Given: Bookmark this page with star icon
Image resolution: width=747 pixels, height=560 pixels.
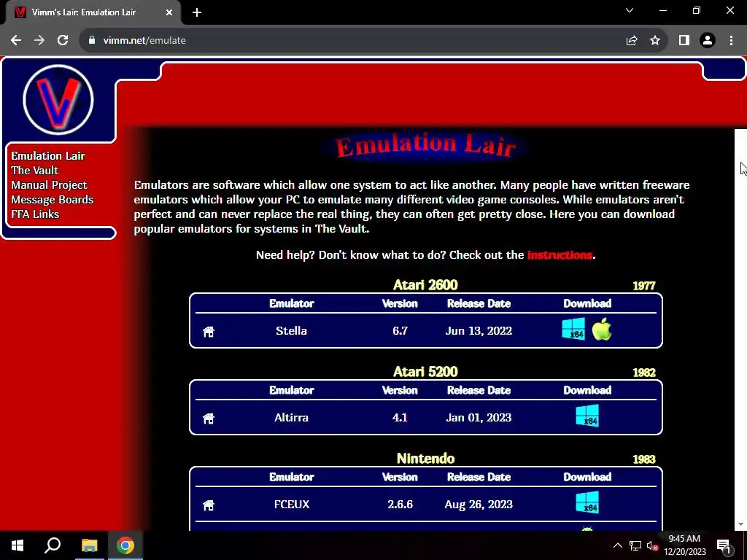Looking at the screenshot, I should 655,41.
